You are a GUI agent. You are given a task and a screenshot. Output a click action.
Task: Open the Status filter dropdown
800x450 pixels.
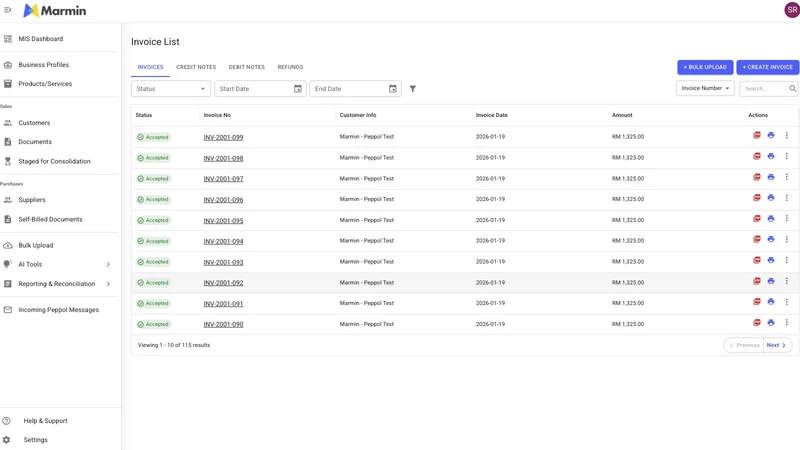tap(170, 89)
